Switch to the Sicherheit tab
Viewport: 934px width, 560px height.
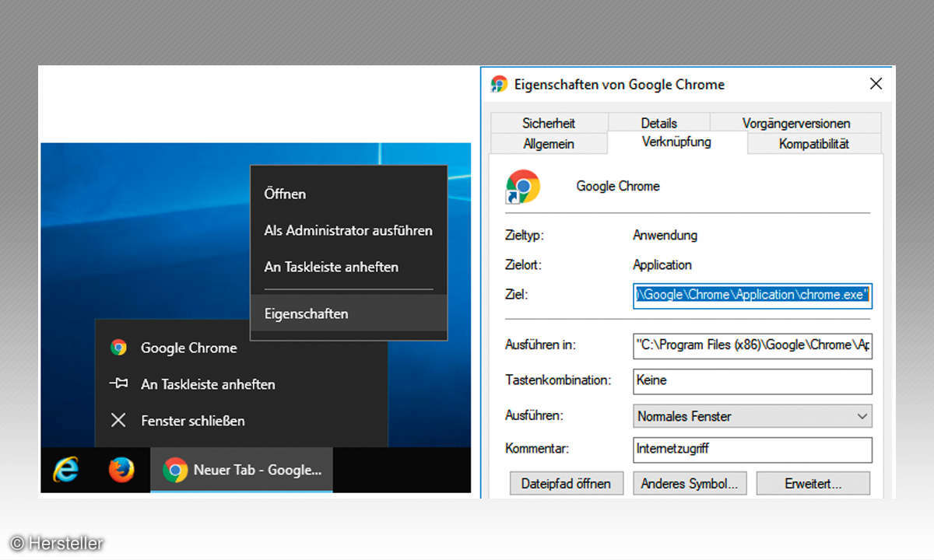click(549, 123)
